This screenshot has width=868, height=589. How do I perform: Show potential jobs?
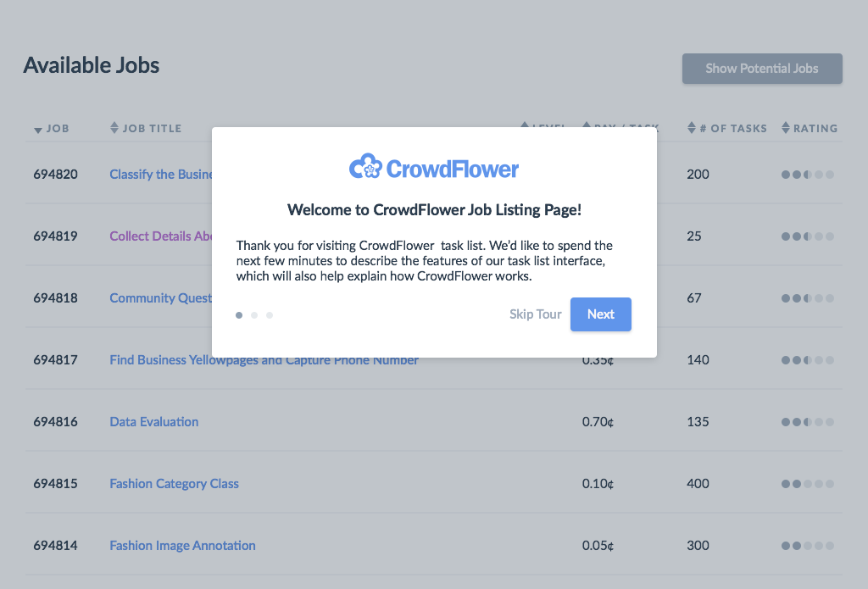(762, 69)
